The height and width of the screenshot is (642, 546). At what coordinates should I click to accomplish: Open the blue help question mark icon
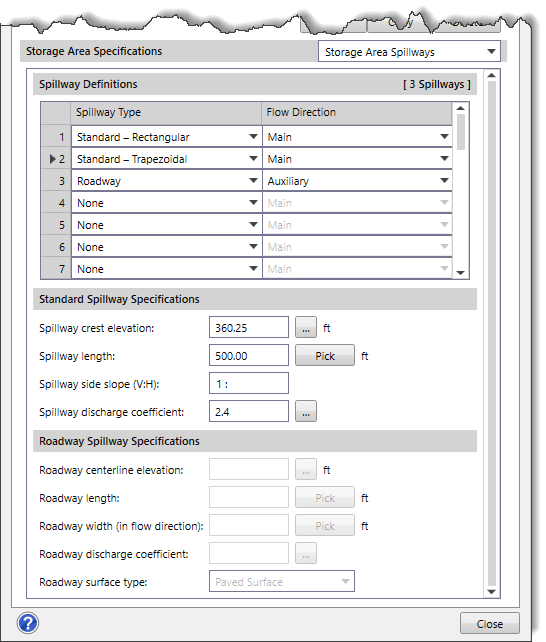tap(28, 623)
